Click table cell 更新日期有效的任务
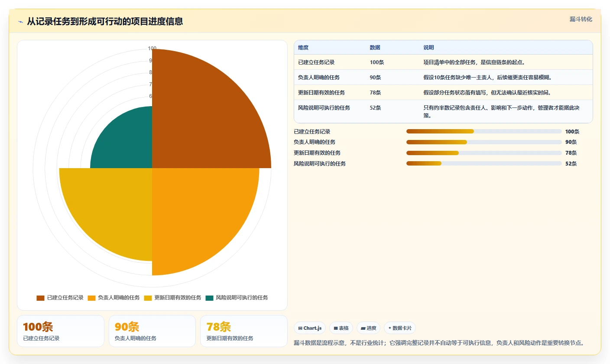Viewport: 610px width, 364px height. (x=321, y=93)
